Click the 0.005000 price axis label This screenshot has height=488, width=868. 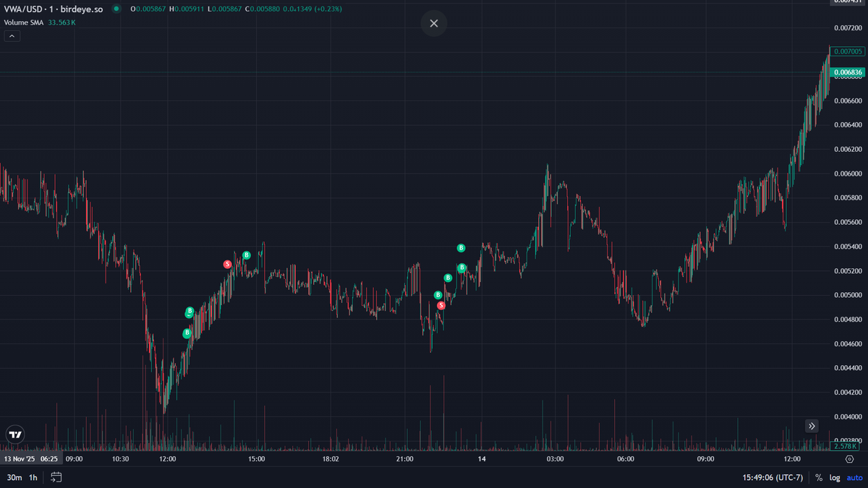[x=847, y=295]
